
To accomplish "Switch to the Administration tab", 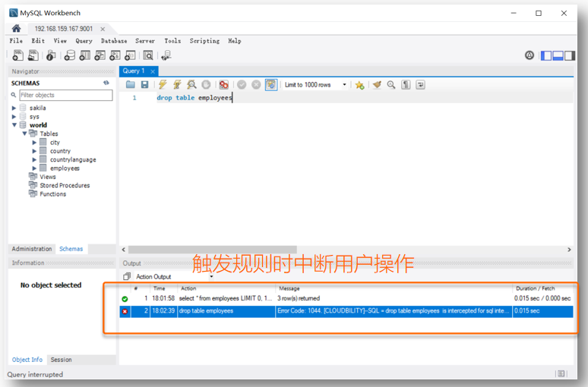I will click(x=32, y=249).
